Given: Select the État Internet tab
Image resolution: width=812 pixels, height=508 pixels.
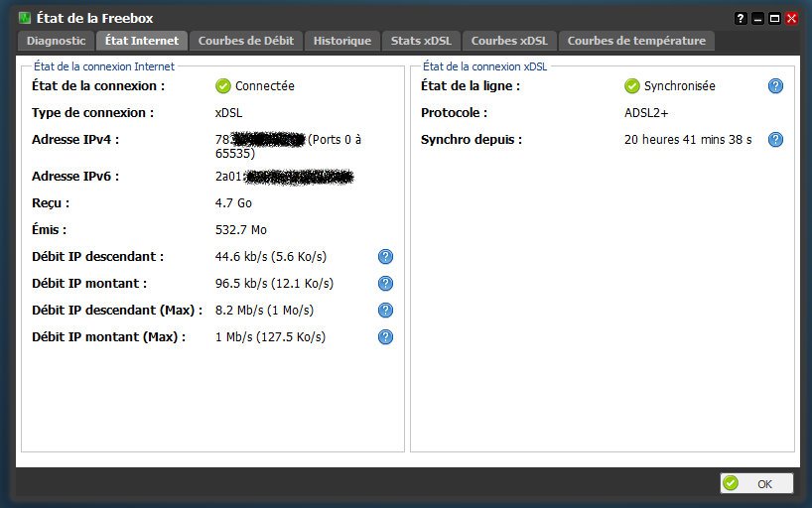Looking at the screenshot, I should [142, 41].
